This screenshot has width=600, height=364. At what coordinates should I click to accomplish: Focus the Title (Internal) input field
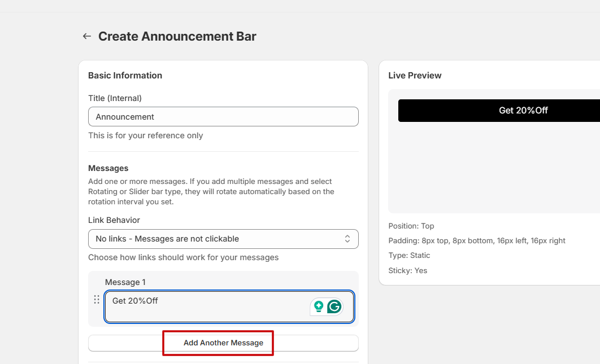click(x=223, y=117)
